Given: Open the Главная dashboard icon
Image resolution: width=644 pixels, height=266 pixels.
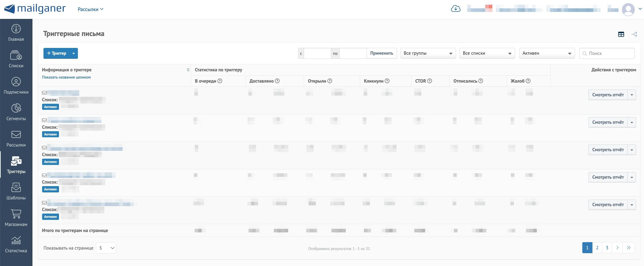Looking at the screenshot, I should 16,29.
